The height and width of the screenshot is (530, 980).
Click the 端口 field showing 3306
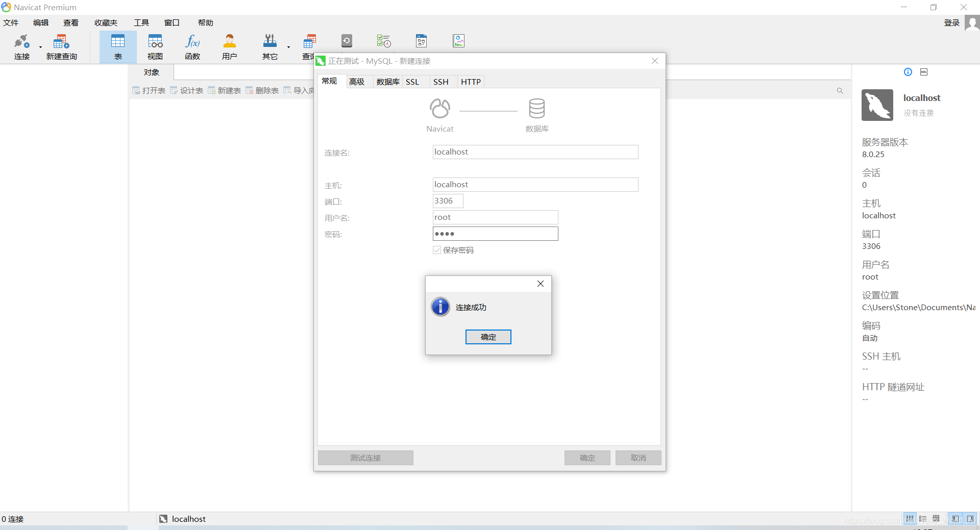tap(448, 201)
